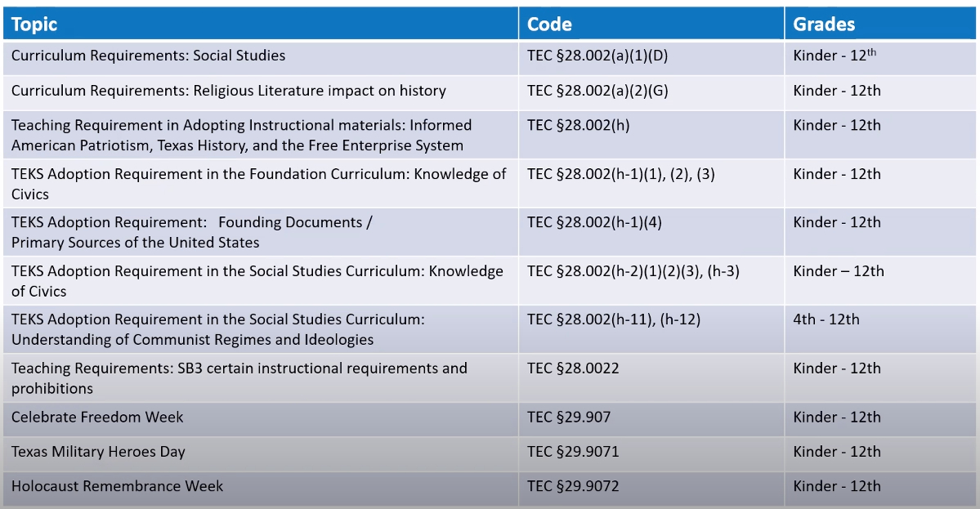Image resolution: width=980 pixels, height=509 pixels.
Task: Click the TEC §28.002(h-2)(1)(2)(3), (h-3) code cell
Action: (x=633, y=271)
